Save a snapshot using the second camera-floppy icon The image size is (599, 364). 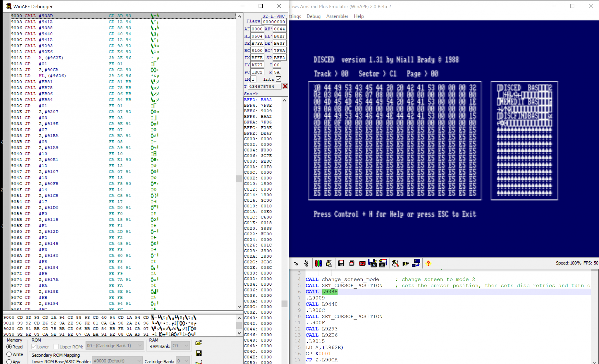pos(383,263)
